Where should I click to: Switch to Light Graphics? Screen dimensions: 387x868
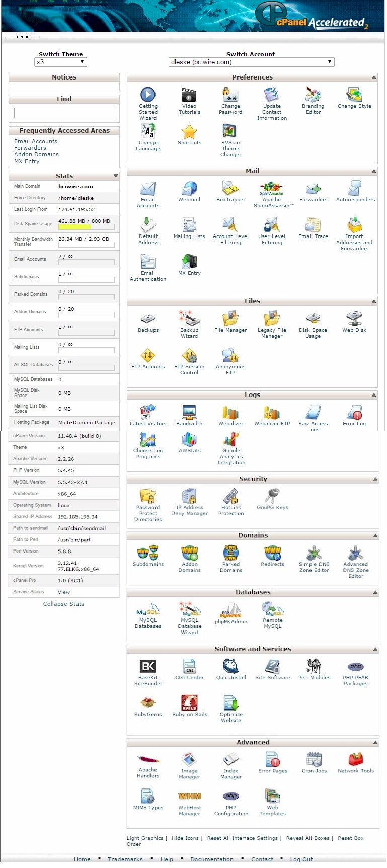click(145, 838)
